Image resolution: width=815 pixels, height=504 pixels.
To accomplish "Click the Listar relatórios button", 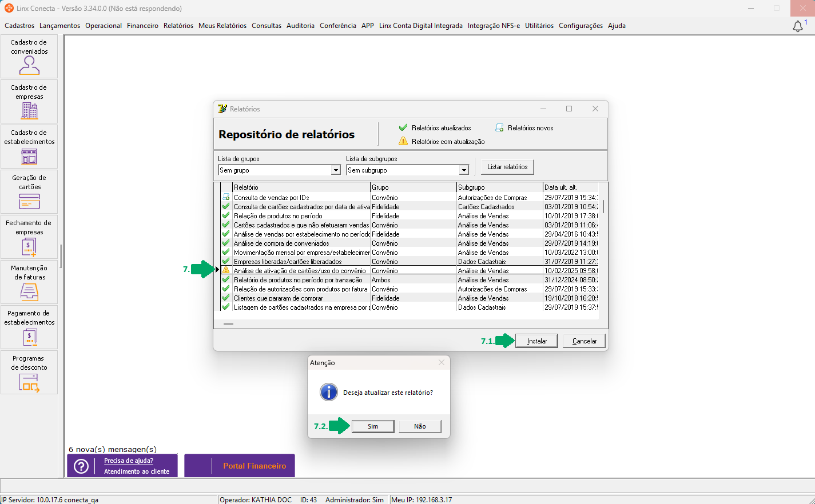I will tap(507, 167).
